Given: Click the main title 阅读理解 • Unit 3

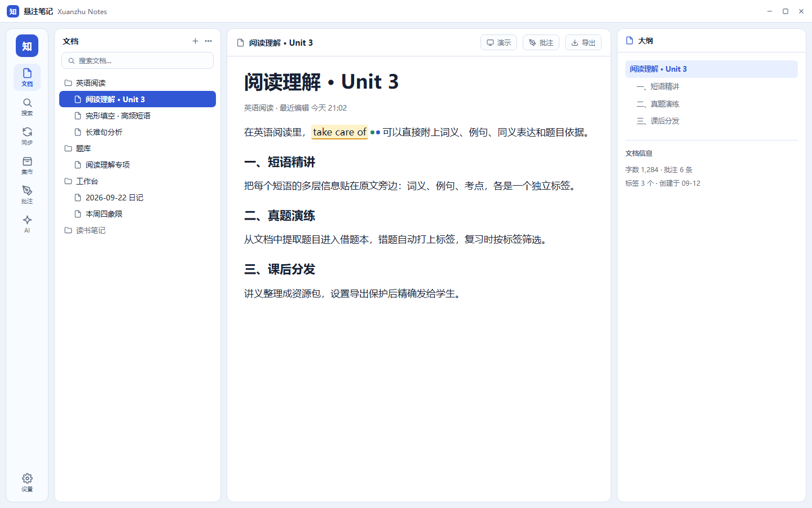Looking at the screenshot, I should point(321,82).
